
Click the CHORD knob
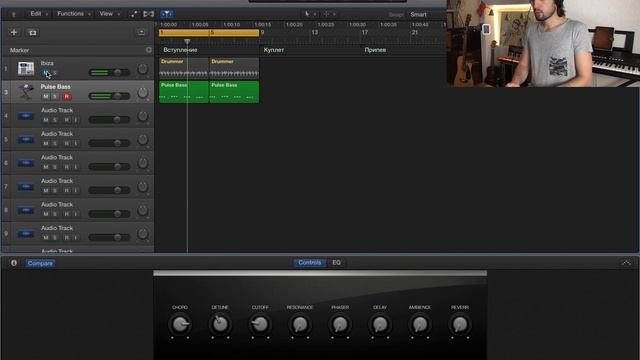(x=180, y=324)
